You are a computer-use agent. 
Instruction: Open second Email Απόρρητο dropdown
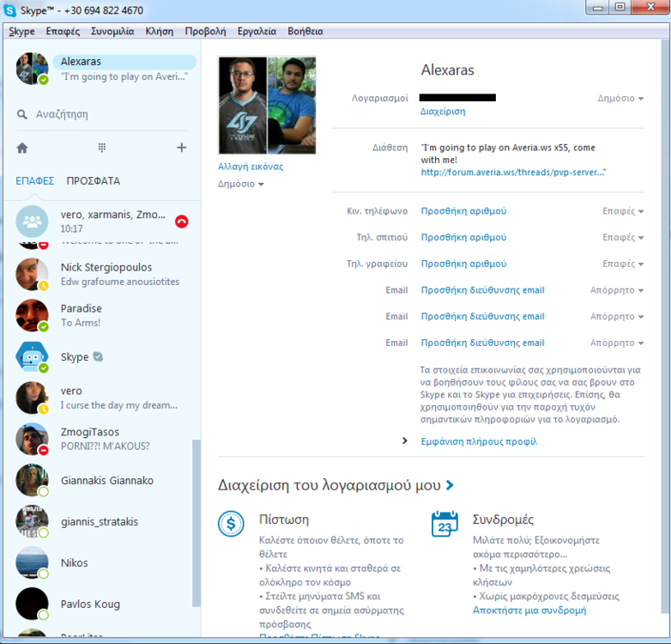point(617,317)
